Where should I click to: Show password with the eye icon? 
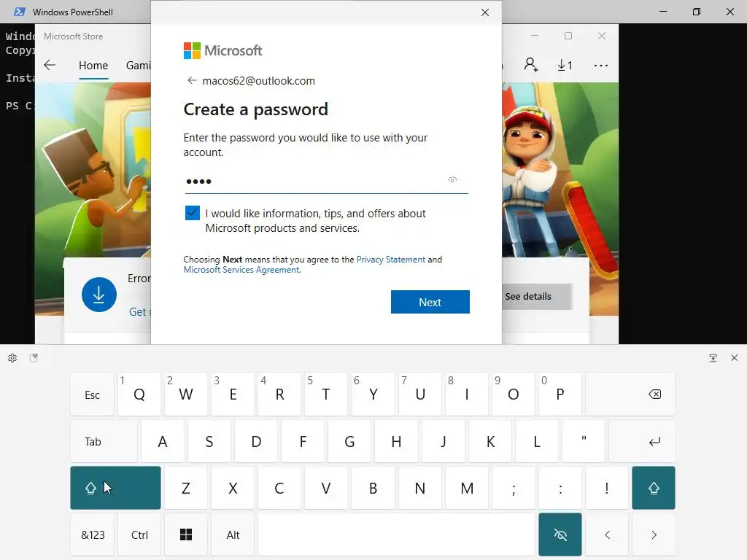click(x=452, y=180)
